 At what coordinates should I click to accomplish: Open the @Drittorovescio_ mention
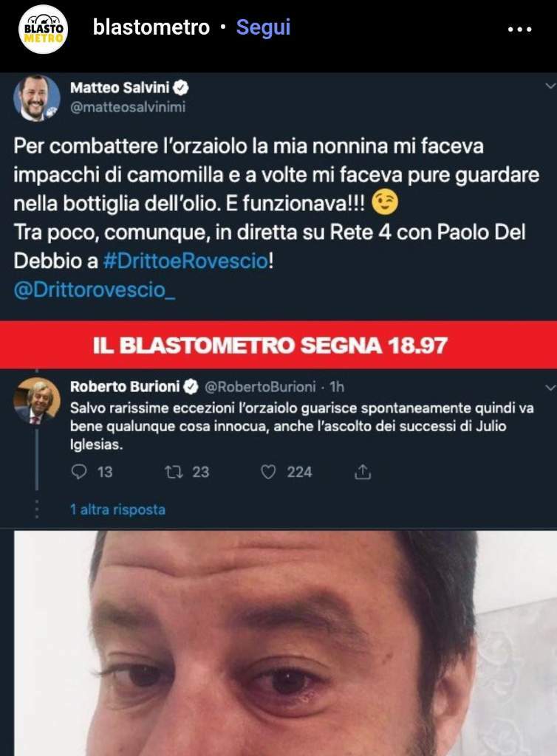point(95,289)
